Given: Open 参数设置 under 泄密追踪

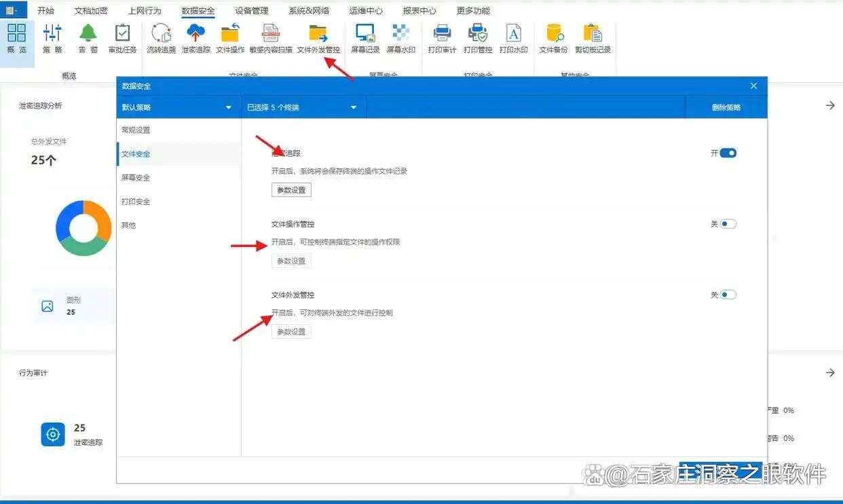Looking at the screenshot, I should point(291,189).
